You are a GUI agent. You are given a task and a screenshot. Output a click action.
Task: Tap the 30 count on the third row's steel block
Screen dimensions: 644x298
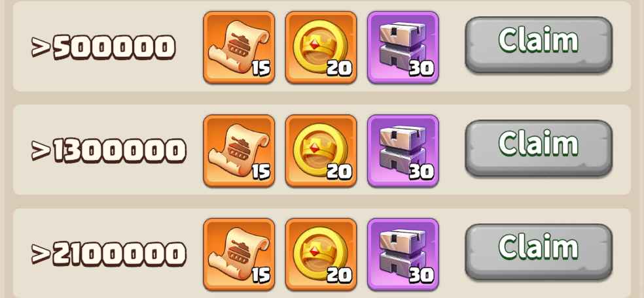pyautogui.click(x=421, y=276)
